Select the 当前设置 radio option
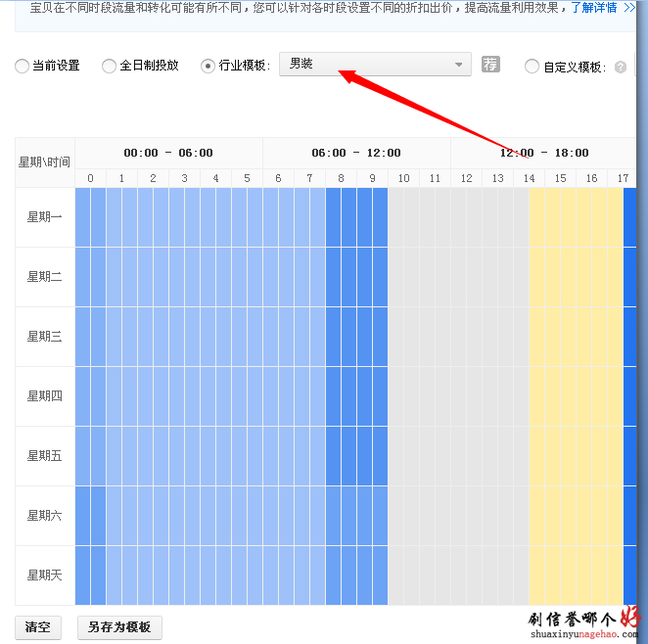 pyautogui.click(x=23, y=67)
